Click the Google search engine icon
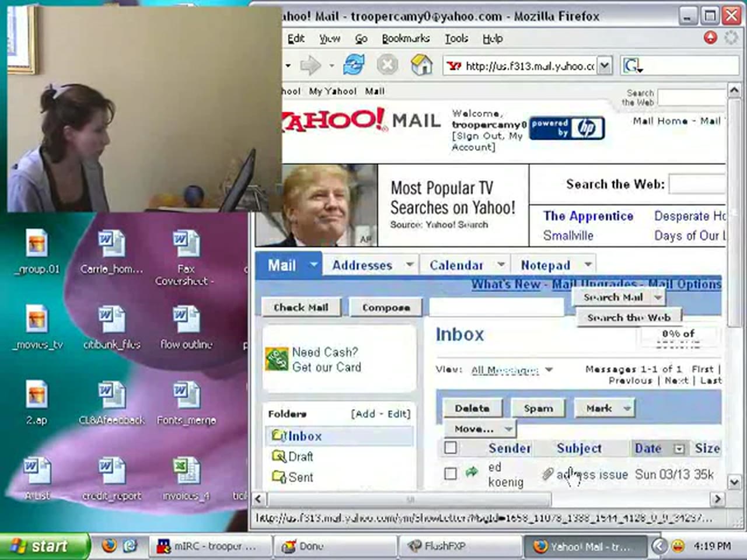747x560 pixels. (632, 65)
